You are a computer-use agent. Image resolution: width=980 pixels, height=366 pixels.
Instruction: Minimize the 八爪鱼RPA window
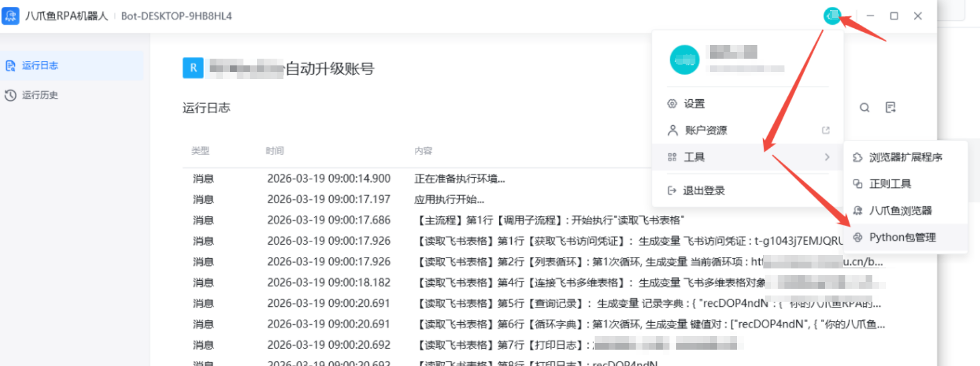click(x=870, y=16)
